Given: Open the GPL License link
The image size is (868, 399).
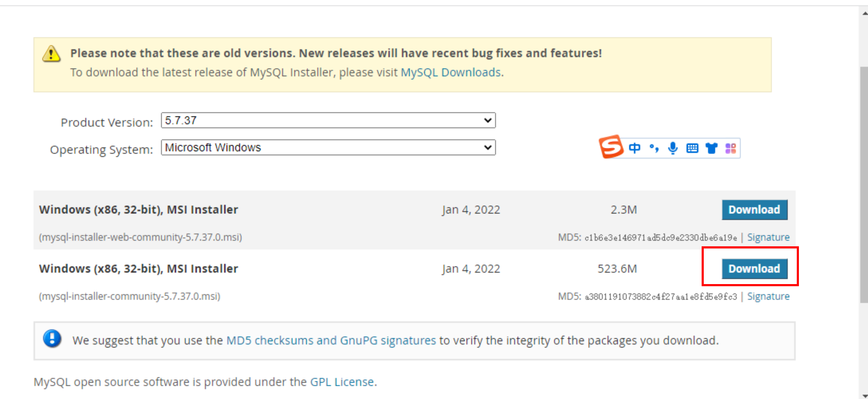Looking at the screenshot, I should (342, 382).
